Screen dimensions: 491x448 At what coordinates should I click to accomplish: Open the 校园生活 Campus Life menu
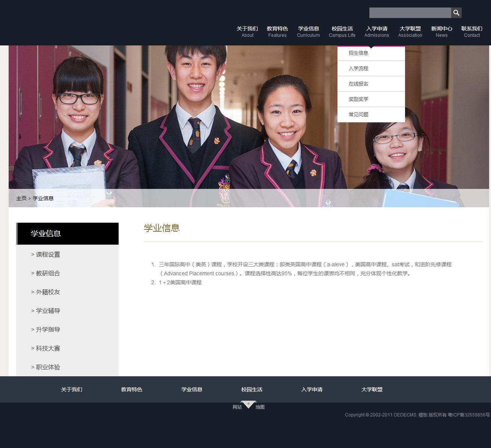coord(342,32)
